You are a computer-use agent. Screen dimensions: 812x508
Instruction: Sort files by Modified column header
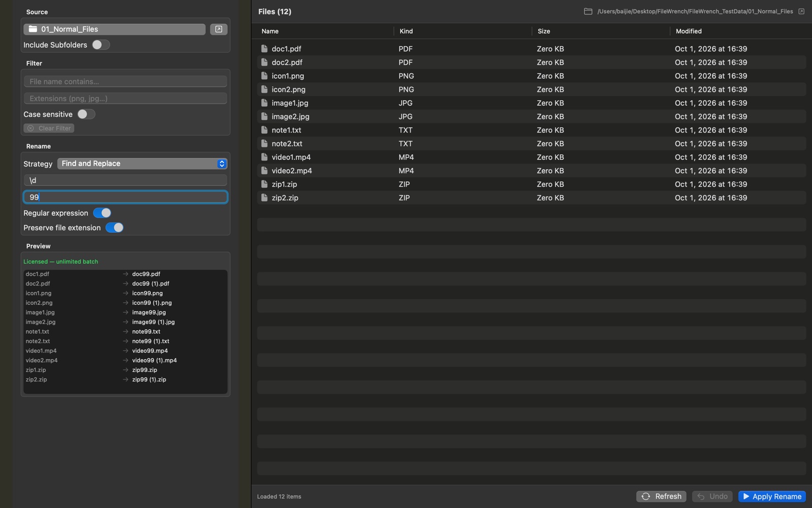coord(689,31)
